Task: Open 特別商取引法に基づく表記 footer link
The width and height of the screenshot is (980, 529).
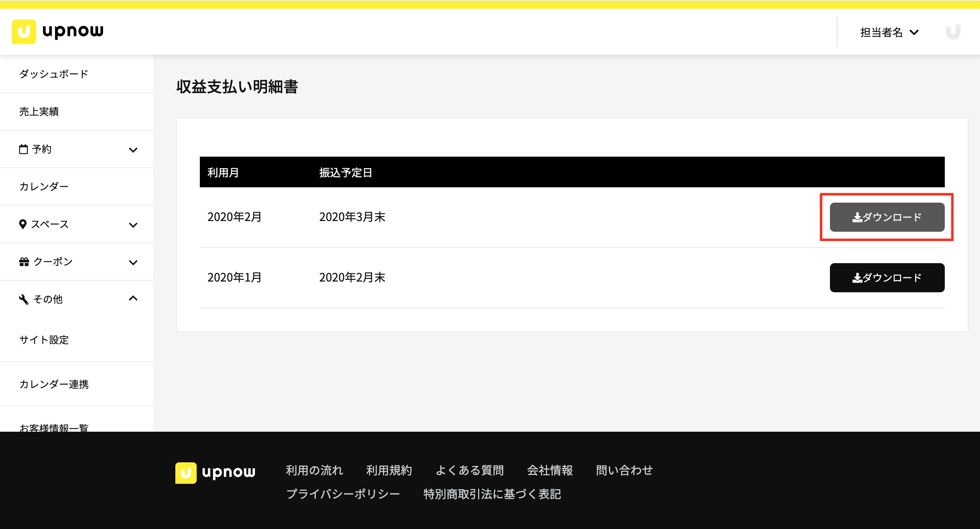Action: pyautogui.click(x=492, y=494)
